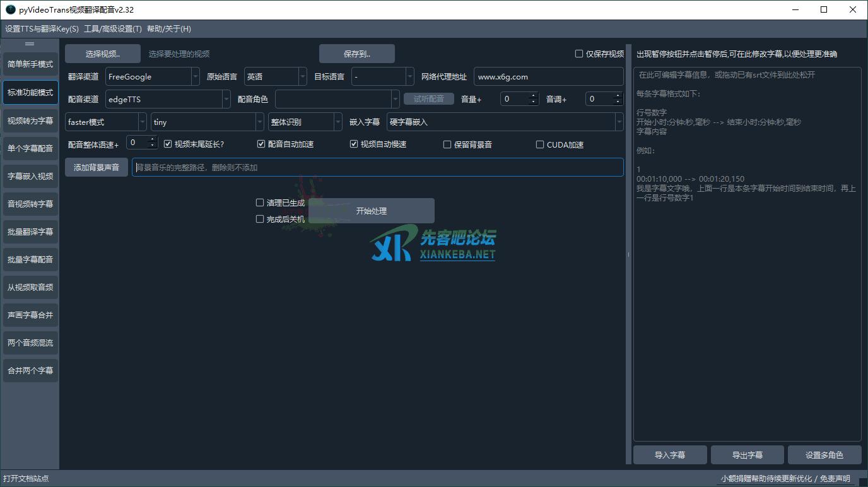Screen dimensions: 868x487
Task: Click the 背景音乐 path input field
Action: click(377, 168)
